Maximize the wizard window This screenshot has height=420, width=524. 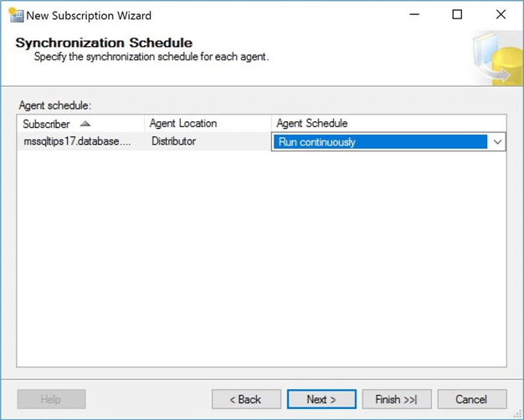click(x=457, y=15)
